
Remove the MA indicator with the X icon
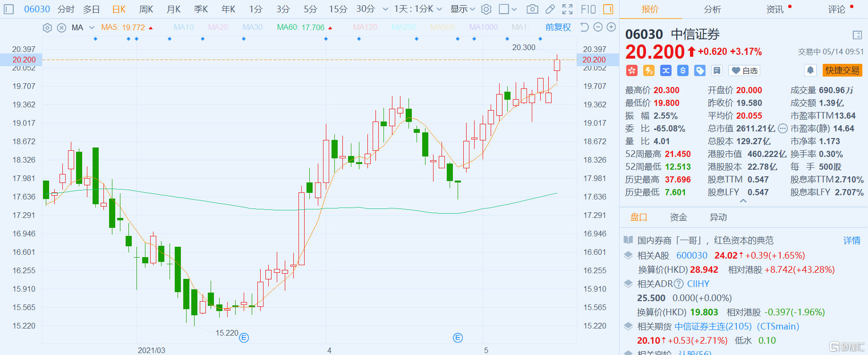coord(61,28)
